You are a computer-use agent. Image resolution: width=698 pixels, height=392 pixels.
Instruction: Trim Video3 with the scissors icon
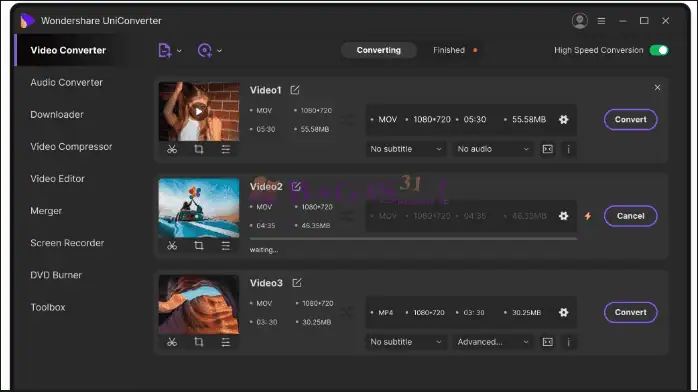pos(172,342)
